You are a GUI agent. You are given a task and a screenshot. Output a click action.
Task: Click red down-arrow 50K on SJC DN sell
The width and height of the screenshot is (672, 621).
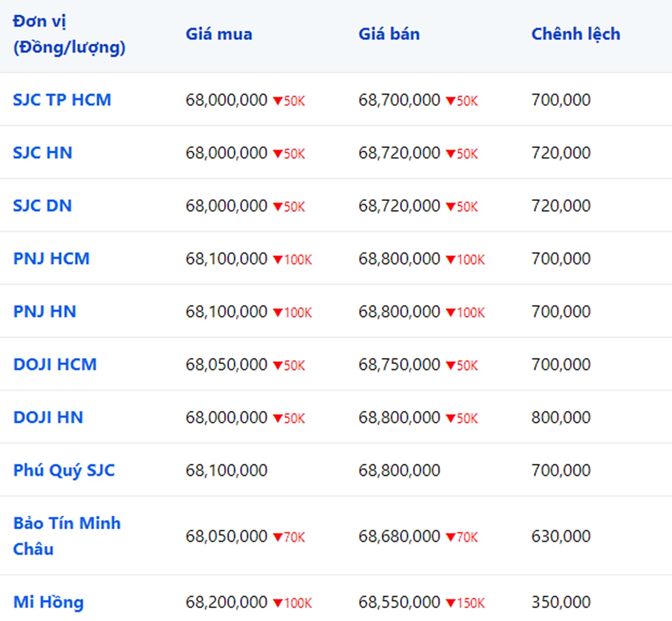(x=462, y=207)
